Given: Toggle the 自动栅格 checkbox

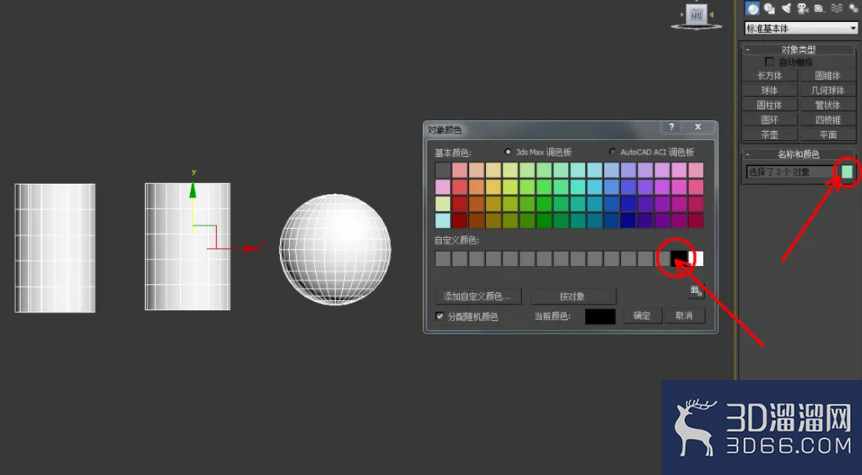Looking at the screenshot, I should (769, 62).
